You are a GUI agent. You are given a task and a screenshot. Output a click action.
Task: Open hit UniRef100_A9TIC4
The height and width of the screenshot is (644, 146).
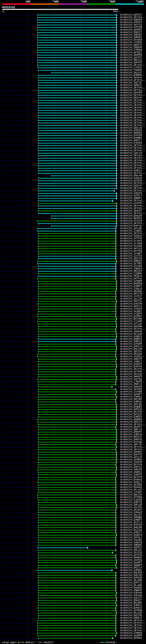tap(131, 25)
